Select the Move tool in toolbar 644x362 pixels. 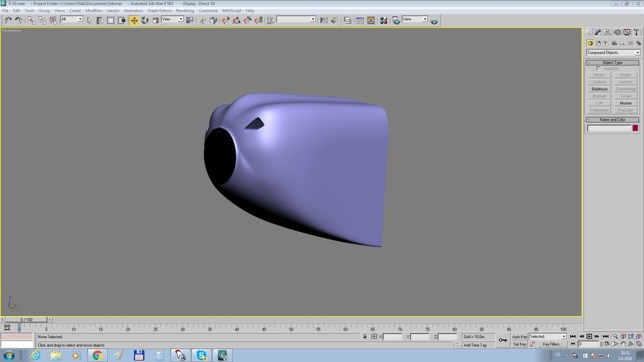(134, 20)
